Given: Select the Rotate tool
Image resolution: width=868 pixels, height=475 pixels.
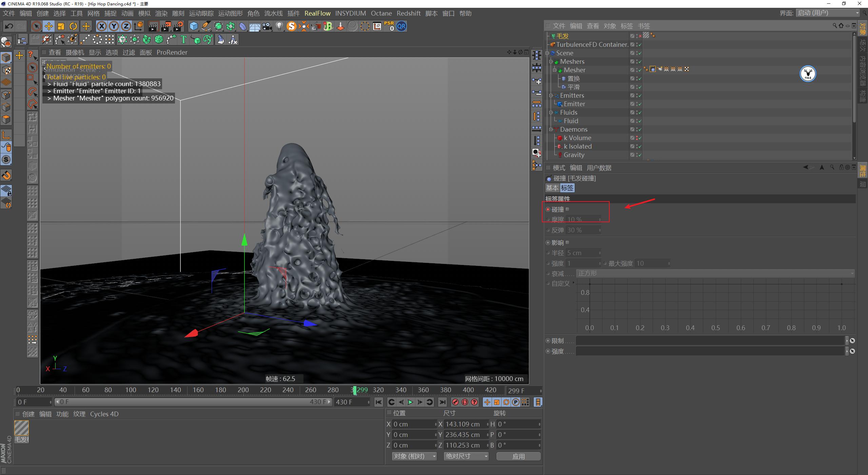Looking at the screenshot, I should click(x=73, y=26).
